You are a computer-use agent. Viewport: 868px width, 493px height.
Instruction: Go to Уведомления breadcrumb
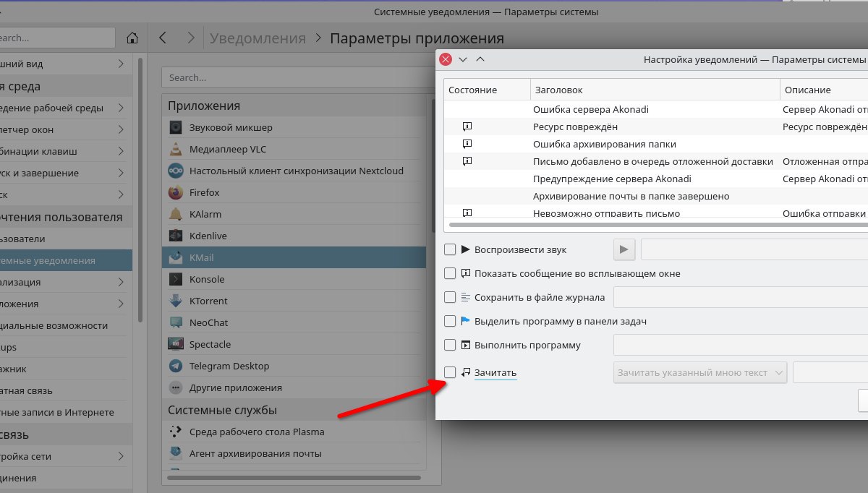click(258, 38)
